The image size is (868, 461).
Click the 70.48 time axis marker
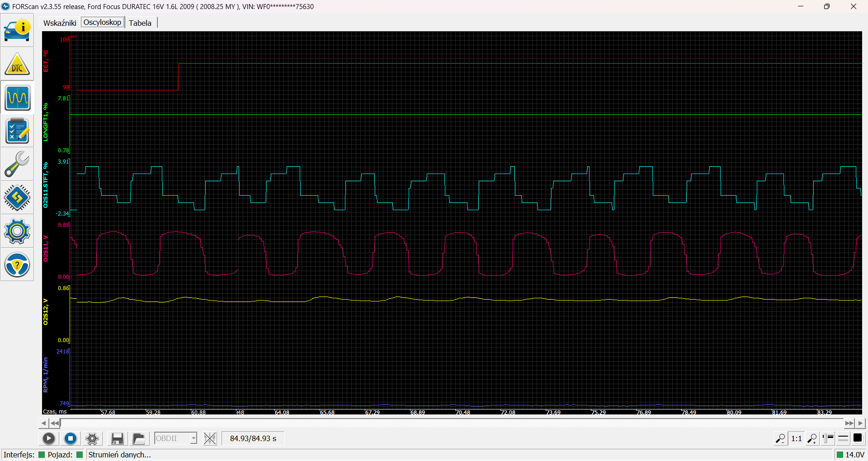click(463, 412)
